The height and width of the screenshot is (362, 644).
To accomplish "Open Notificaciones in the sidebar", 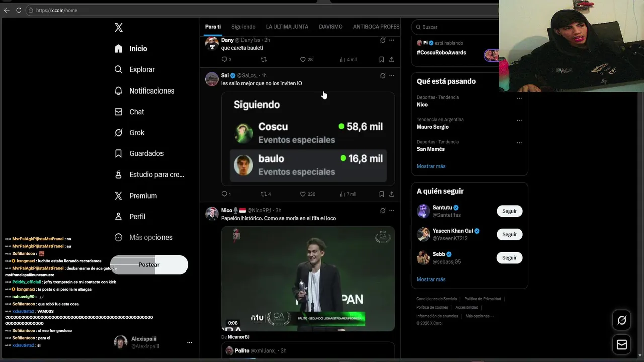I will click(x=144, y=91).
